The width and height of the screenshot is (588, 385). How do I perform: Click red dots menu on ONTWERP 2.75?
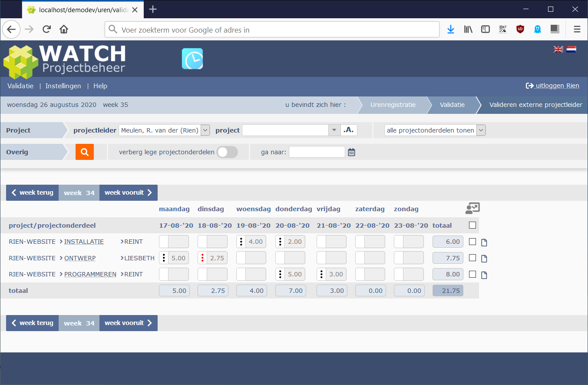[202, 258]
